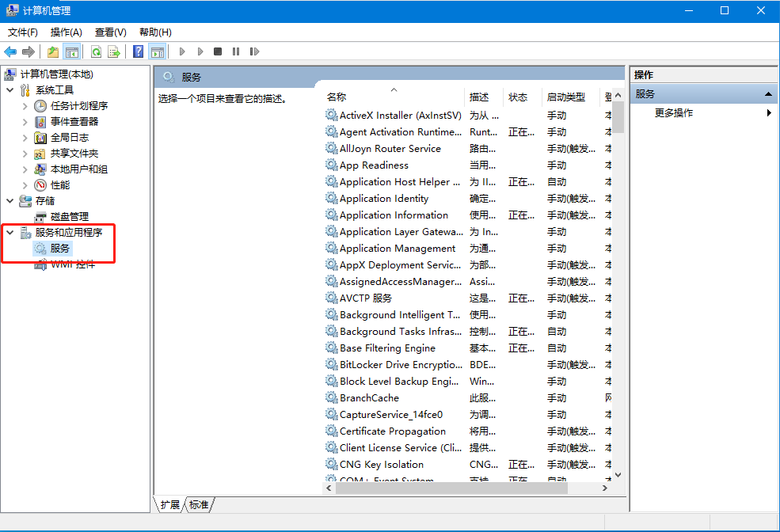The height and width of the screenshot is (532, 780).
Task: Start the selected service with the play icon
Action: (181, 51)
